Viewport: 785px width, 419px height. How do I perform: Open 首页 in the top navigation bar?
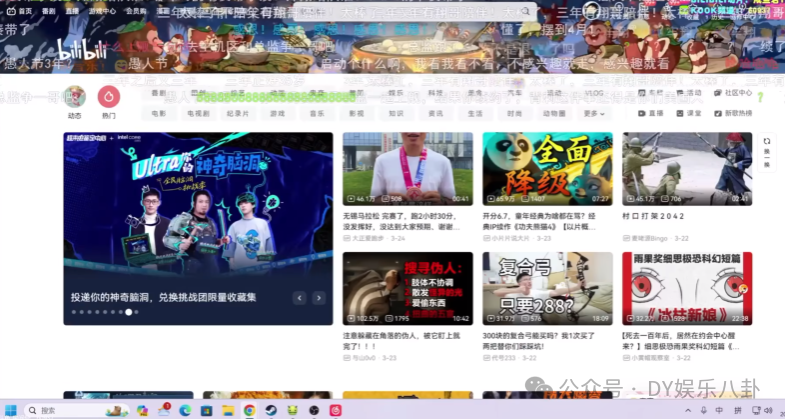click(20, 11)
